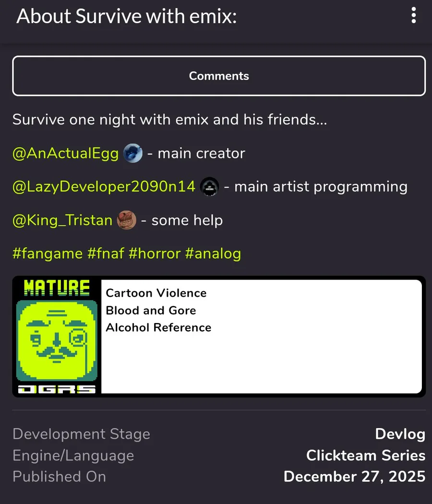The image size is (432, 504).
Task: Tap LazyDeveloper2090n14's black avatar icon
Action: click(210, 186)
